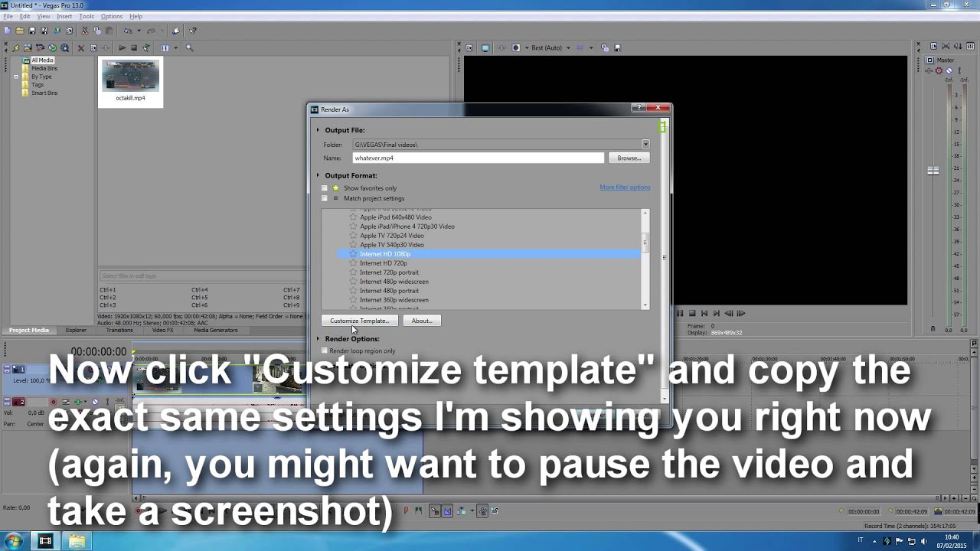
Task: Open the Folder path dropdown arrow
Action: 645,145
